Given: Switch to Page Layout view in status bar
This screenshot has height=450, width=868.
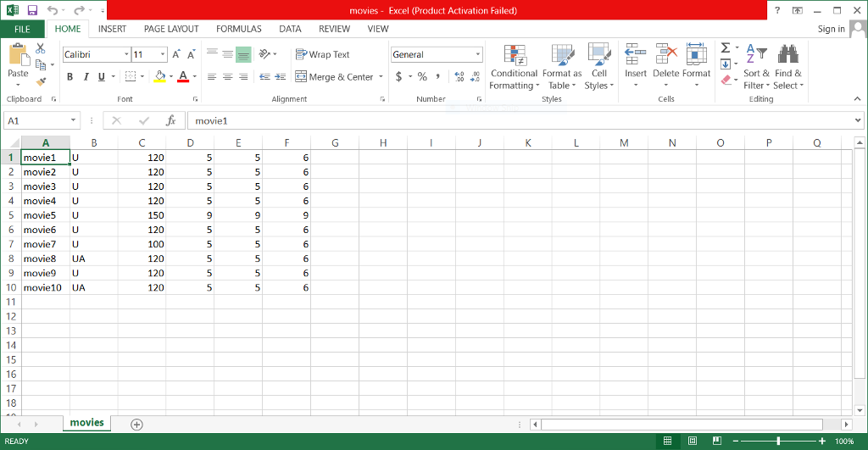Looking at the screenshot, I should [693, 441].
